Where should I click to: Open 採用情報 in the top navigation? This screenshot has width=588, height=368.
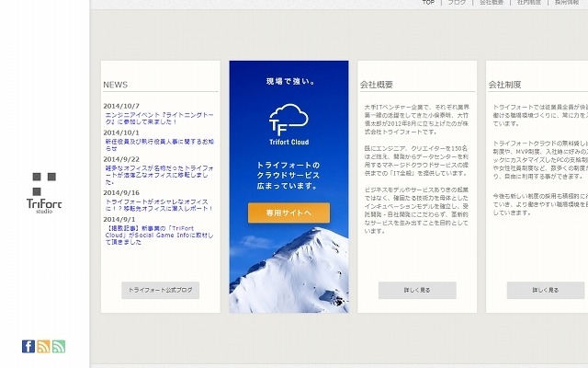[567, 2]
